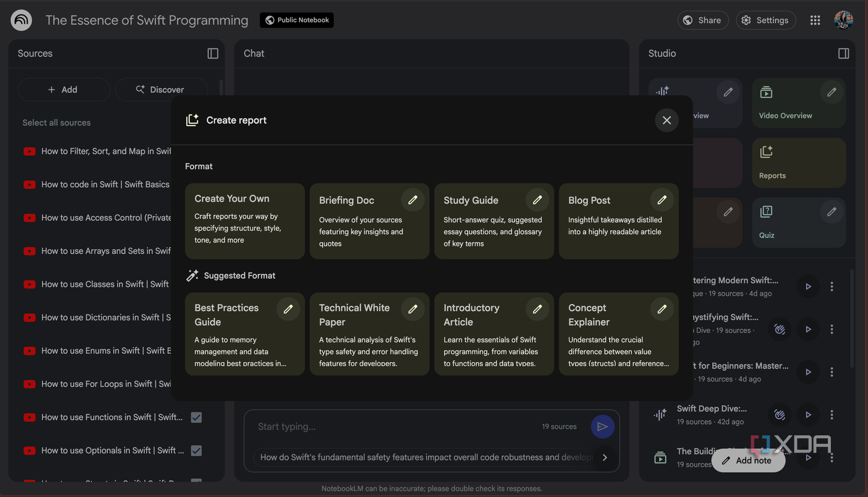Toggle checkbox for How to use Optionals
Viewport: 868px width, 497px height.
tap(197, 450)
